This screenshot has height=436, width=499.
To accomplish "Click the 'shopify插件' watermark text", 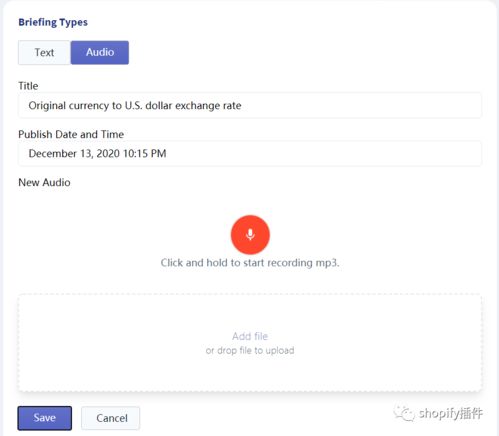I will tap(451, 413).
